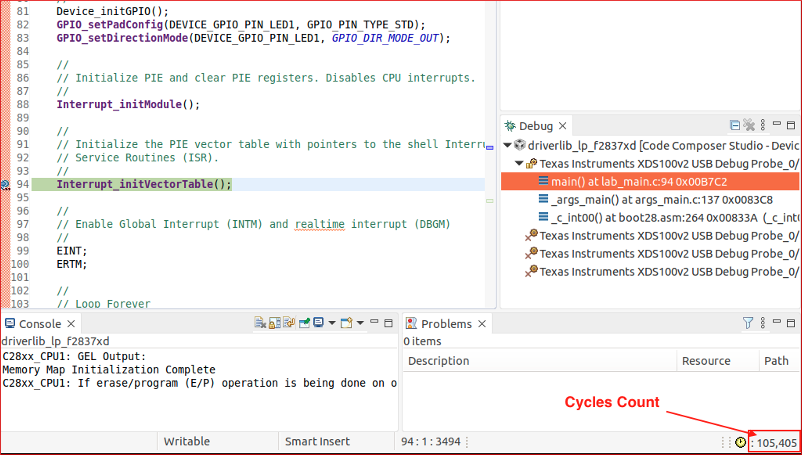Click Interrupt_initVectorTable() on line 94
The width and height of the screenshot is (802, 455).
(x=144, y=184)
